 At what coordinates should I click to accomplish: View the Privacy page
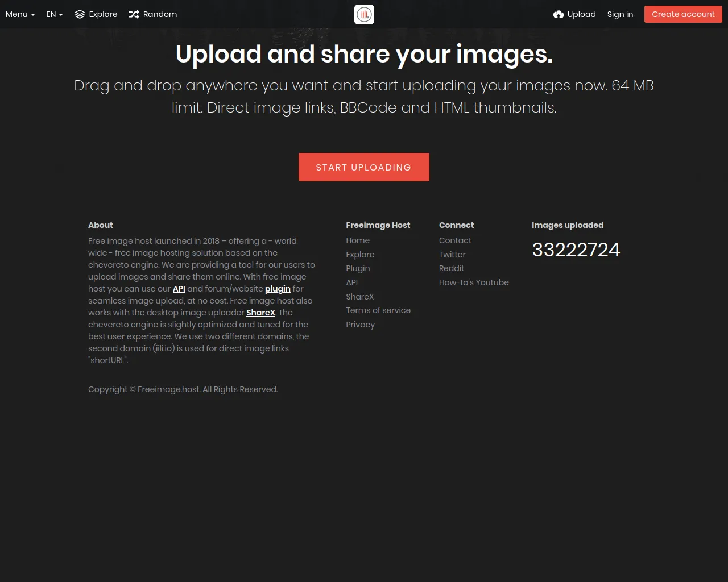click(361, 325)
